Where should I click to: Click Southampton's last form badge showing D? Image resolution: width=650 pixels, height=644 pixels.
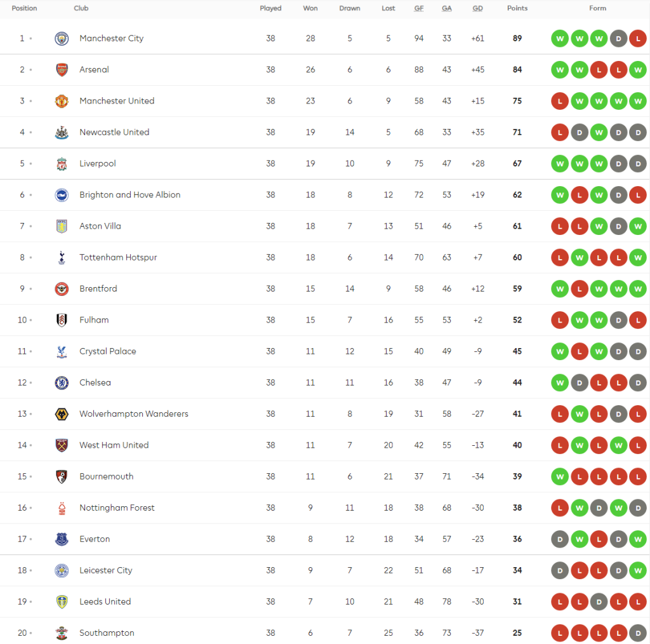638,633
